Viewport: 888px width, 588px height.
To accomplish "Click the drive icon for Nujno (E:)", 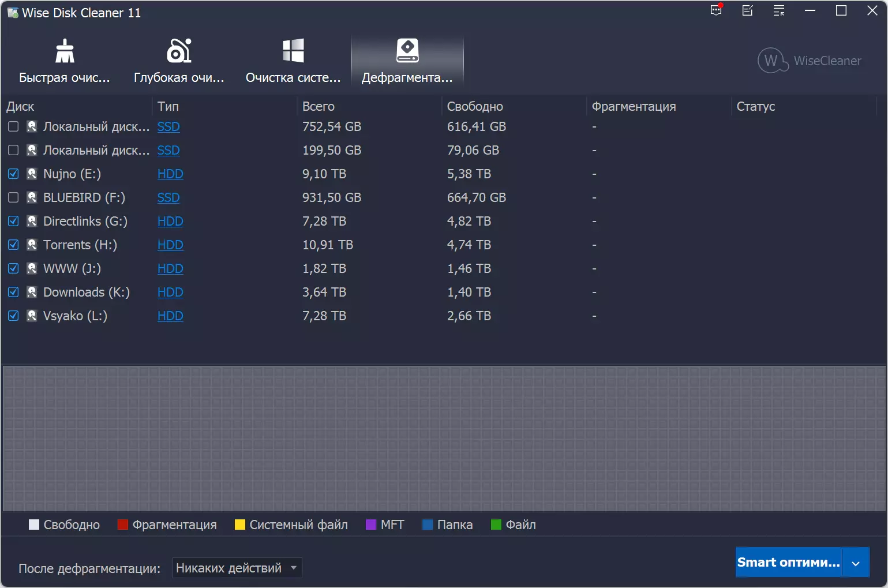I will [32, 174].
